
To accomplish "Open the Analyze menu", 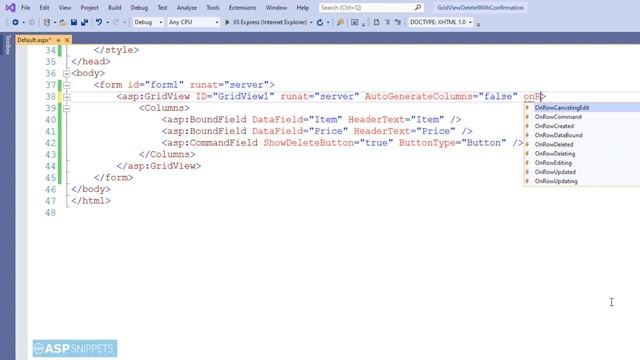I will point(187,7).
